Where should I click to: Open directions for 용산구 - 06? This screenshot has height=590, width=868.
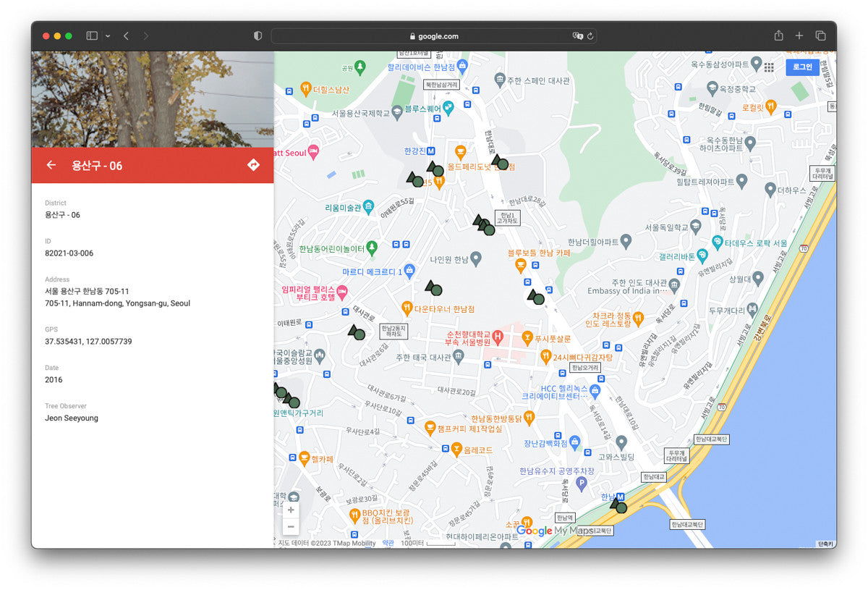pos(253,165)
